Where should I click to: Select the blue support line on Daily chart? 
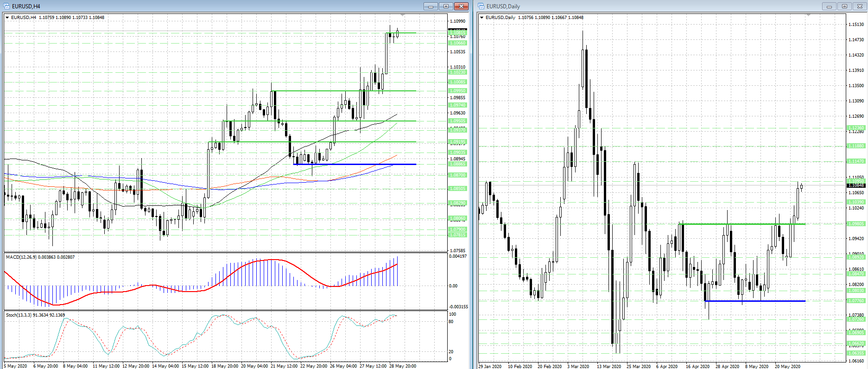click(754, 301)
